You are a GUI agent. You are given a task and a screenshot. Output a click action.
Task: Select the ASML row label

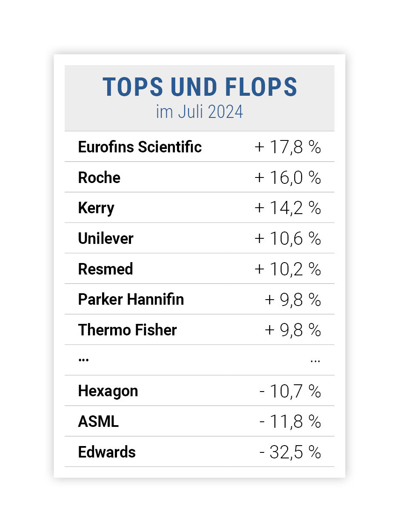click(98, 422)
